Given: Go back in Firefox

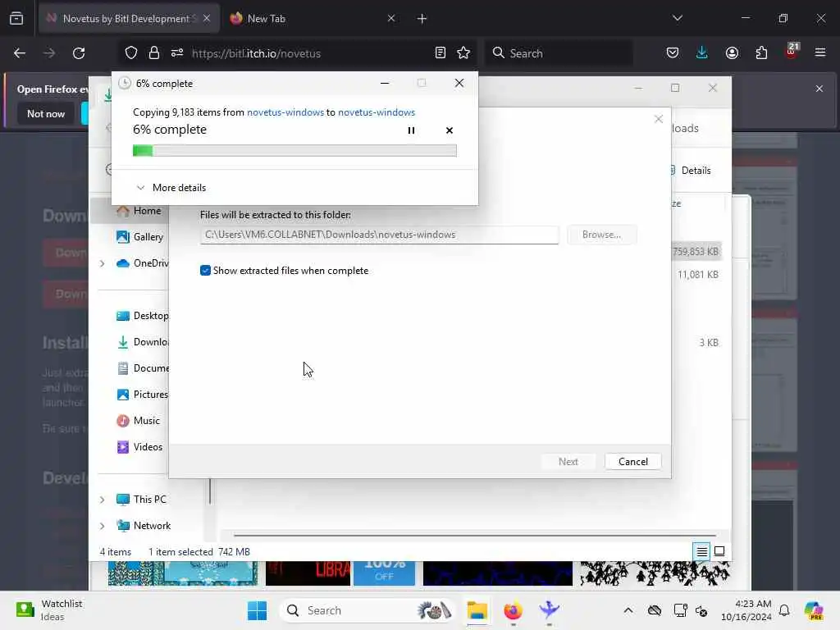Looking at the screenshot, I should pos(20,53).
